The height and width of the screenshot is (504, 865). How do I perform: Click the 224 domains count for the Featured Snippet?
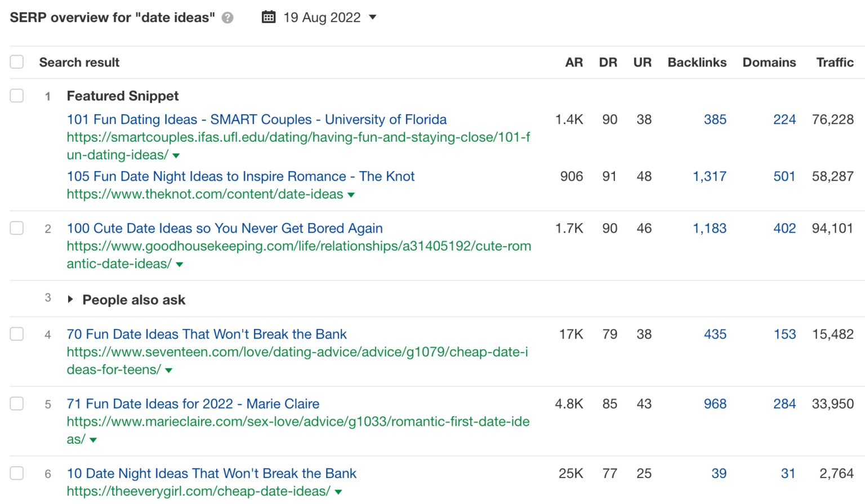click(x=784, y=119)
